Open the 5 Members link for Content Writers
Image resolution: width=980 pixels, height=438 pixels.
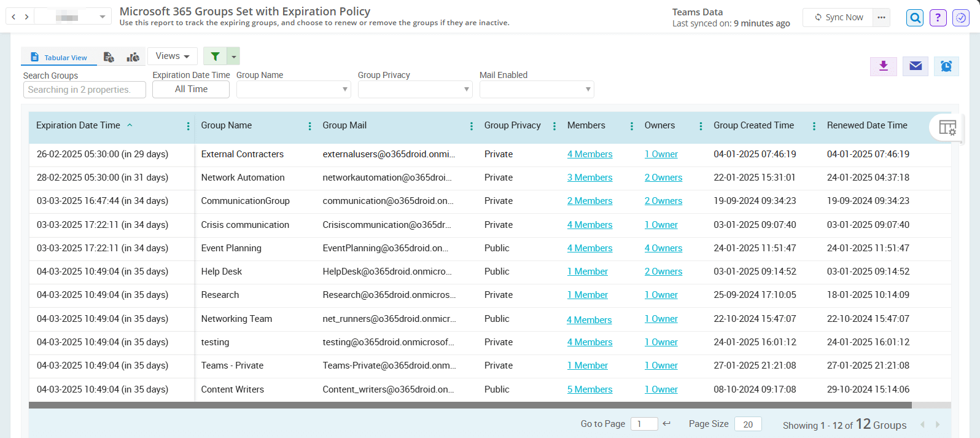[x=589, y=389]
